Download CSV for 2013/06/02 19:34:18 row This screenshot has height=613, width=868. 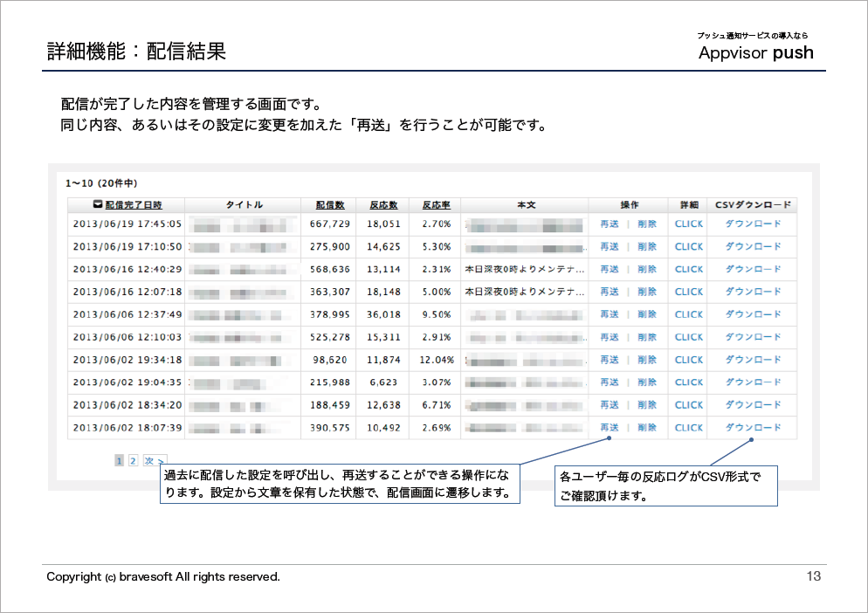[x=753, y=360]
